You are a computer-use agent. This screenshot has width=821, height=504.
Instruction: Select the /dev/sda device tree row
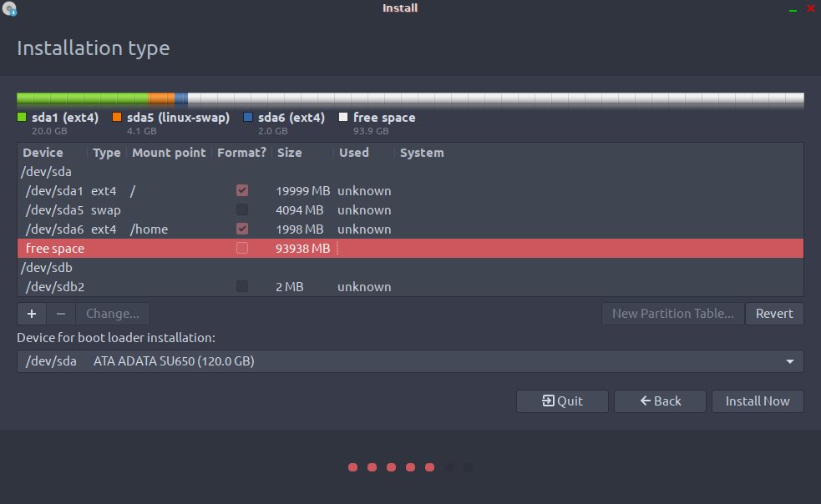(x=42, y=172)
